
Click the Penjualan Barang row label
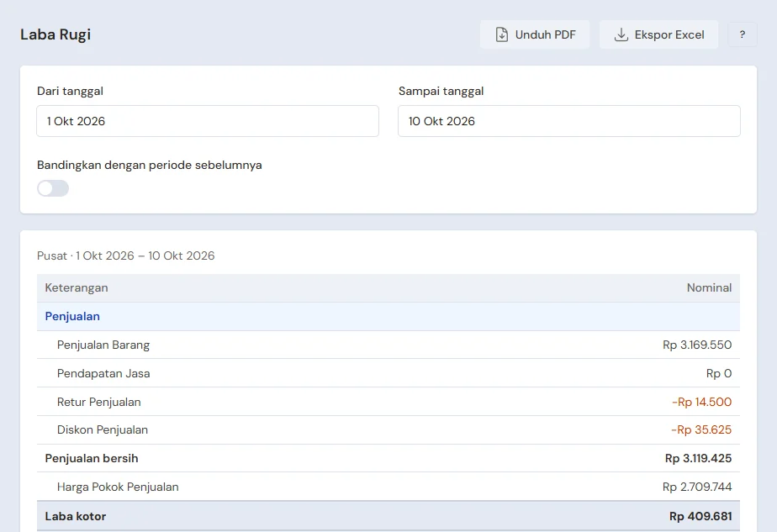point(103,345)
